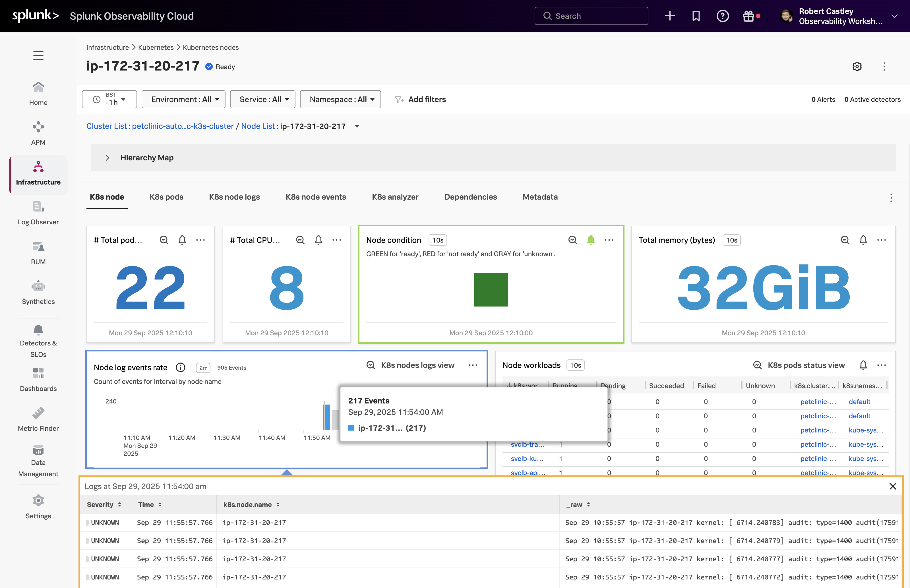Open info icon next to Node log events rate
Screen dimensions: 910x588
coord(180,367)
